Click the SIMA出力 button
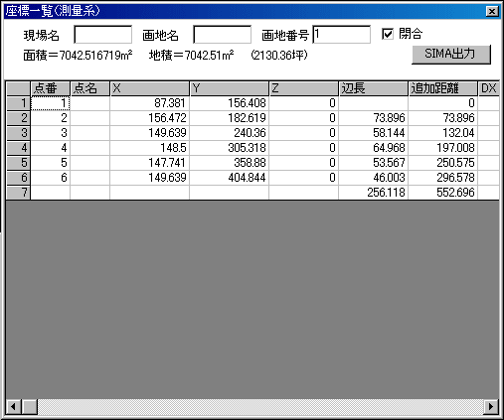Screen dimensions: 504x420 [x=451, y=55]
